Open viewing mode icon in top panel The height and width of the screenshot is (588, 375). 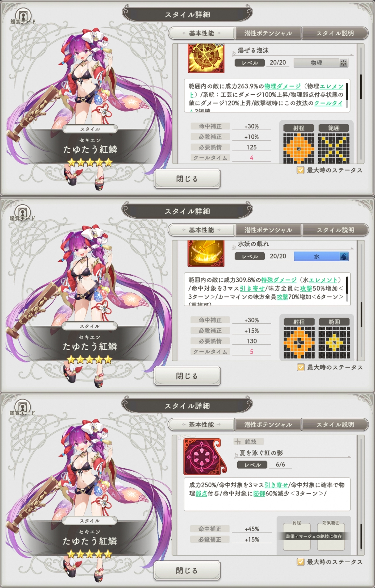[x=23, y=16]
